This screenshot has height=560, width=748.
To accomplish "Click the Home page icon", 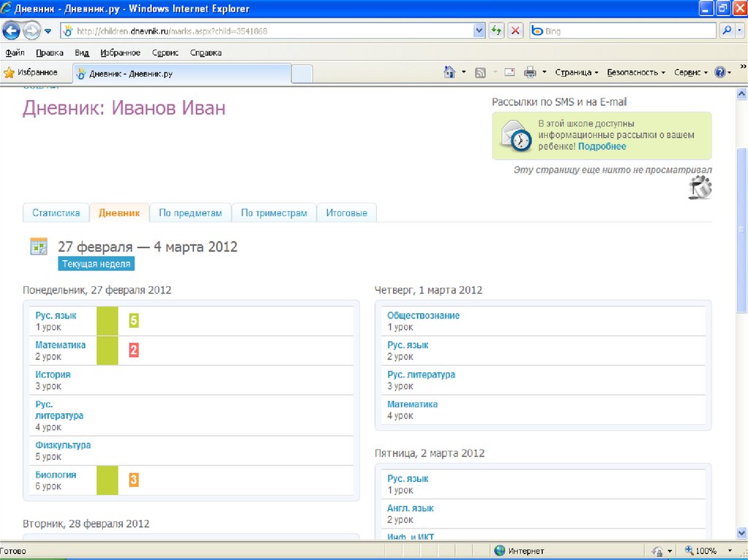I will click(x=450, y=72).
